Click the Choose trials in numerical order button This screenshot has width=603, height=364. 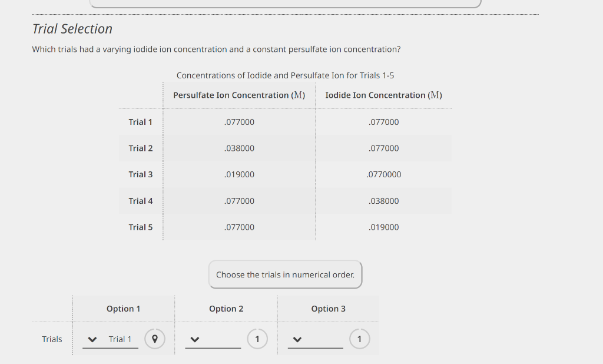click(285, 274)
